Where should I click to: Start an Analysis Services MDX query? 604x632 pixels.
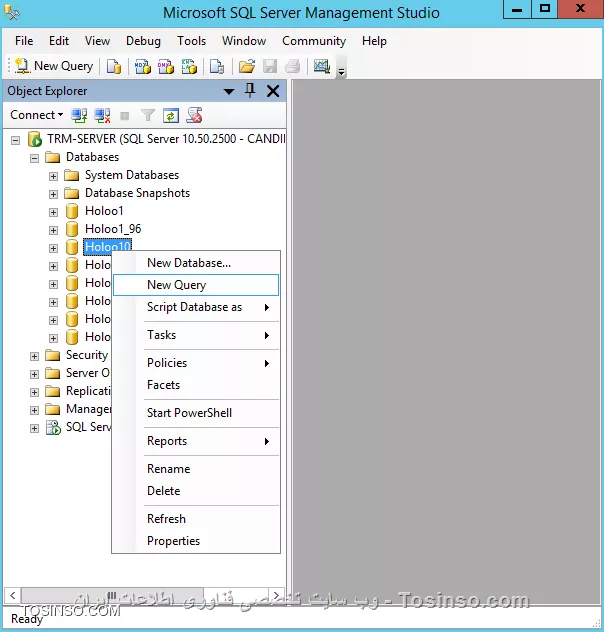(x=142, y=67)
